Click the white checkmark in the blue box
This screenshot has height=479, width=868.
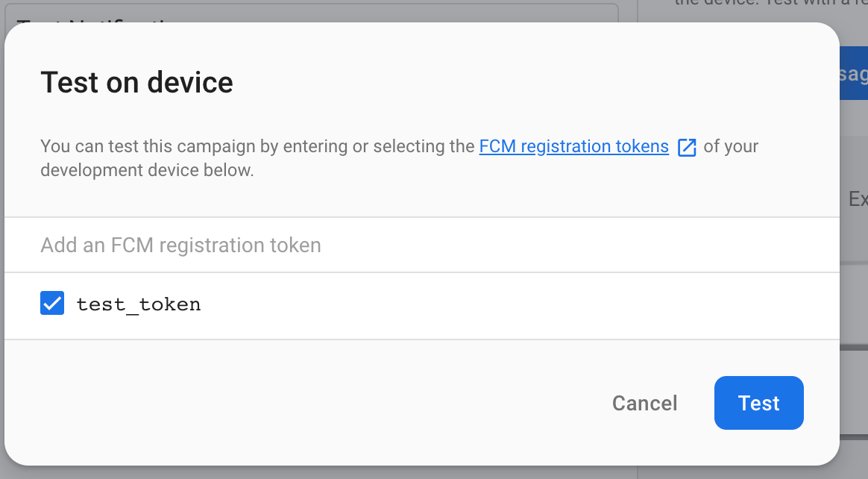click(x=52, y=304)
